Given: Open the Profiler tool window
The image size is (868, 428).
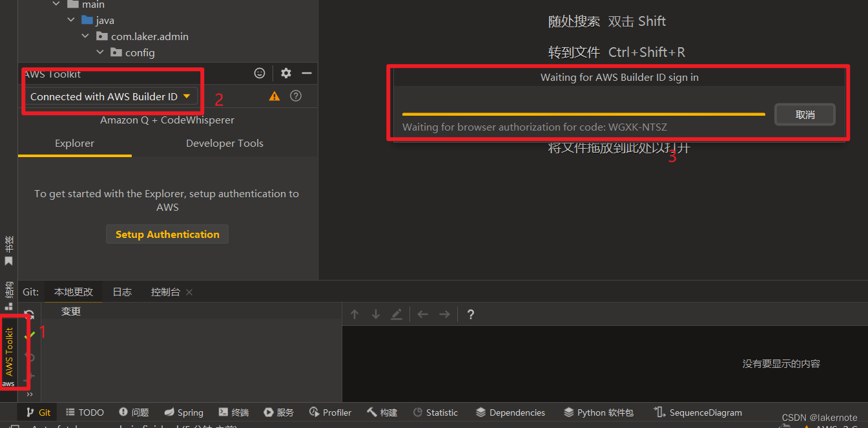Looking at the screenshot, I should coord(331,412).
